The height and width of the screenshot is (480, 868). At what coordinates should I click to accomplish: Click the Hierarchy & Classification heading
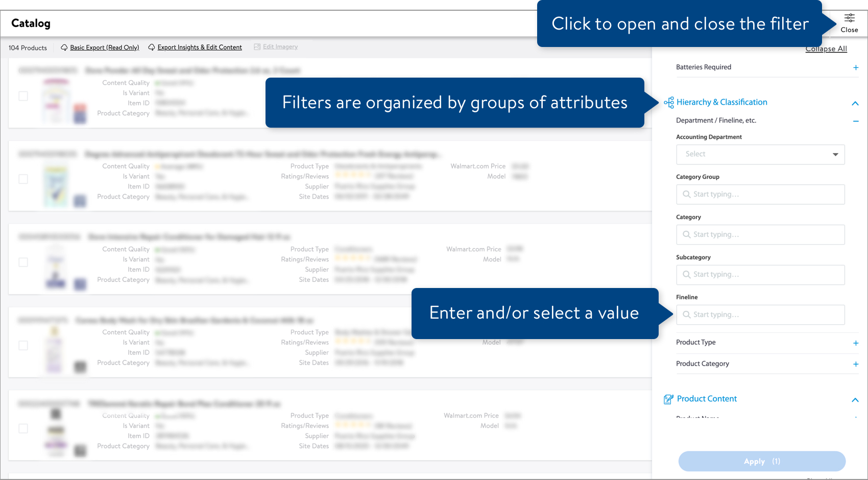[x=721, y=102]
